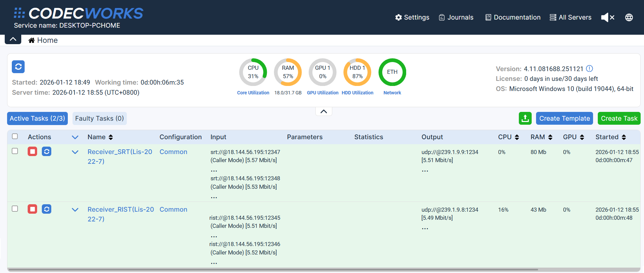Open the globe language selector
The image size is (644, 273).
pos(629,18)
